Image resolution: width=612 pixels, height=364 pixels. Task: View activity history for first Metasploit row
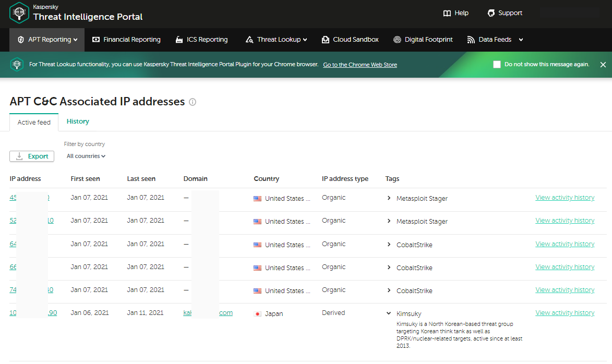(565, 198)
